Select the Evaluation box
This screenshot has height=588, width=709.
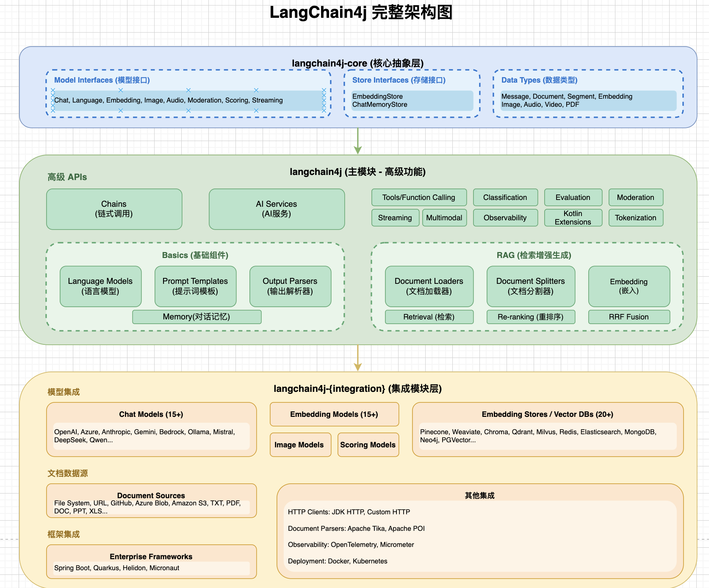[573, 197]
